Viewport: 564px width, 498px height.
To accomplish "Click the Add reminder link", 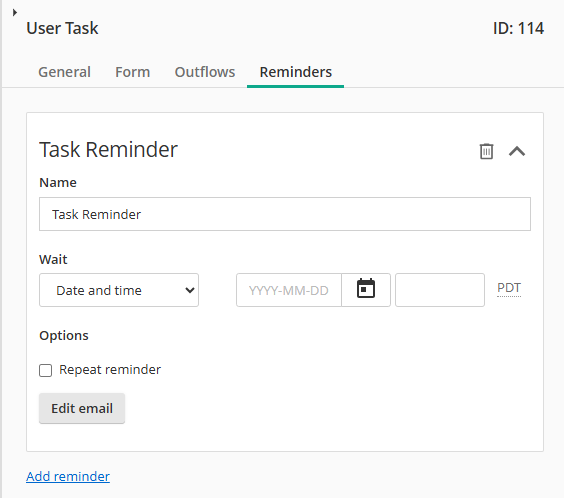I will [68, 476].
